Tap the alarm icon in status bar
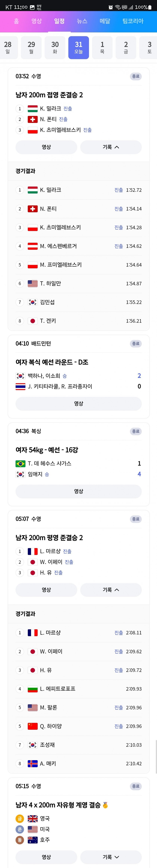The image size is (157, 868). [111, 7]
